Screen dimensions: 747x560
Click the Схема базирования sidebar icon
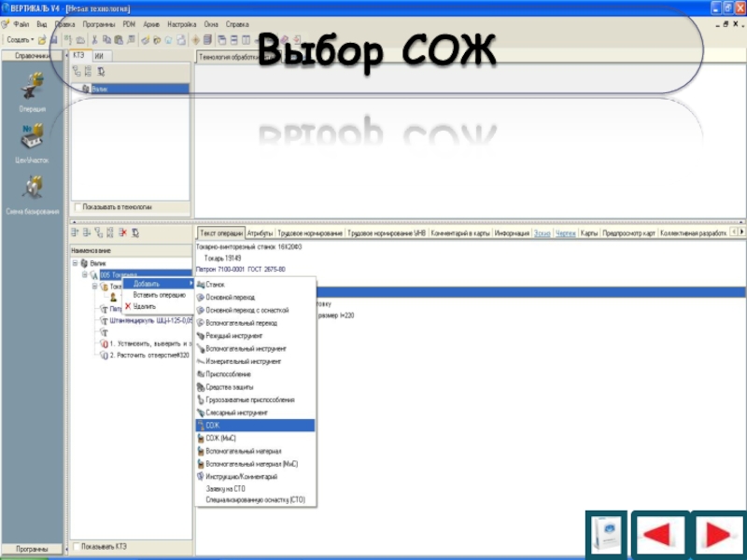click(32, 193)
